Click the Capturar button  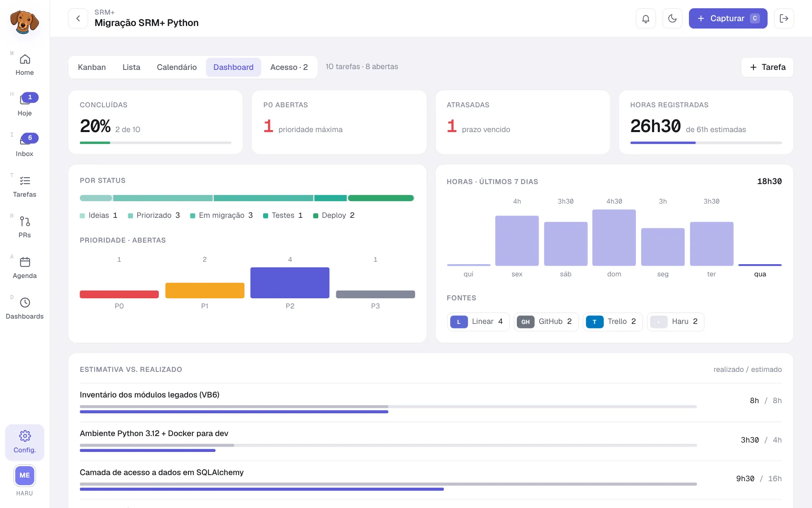pos(728,18)
